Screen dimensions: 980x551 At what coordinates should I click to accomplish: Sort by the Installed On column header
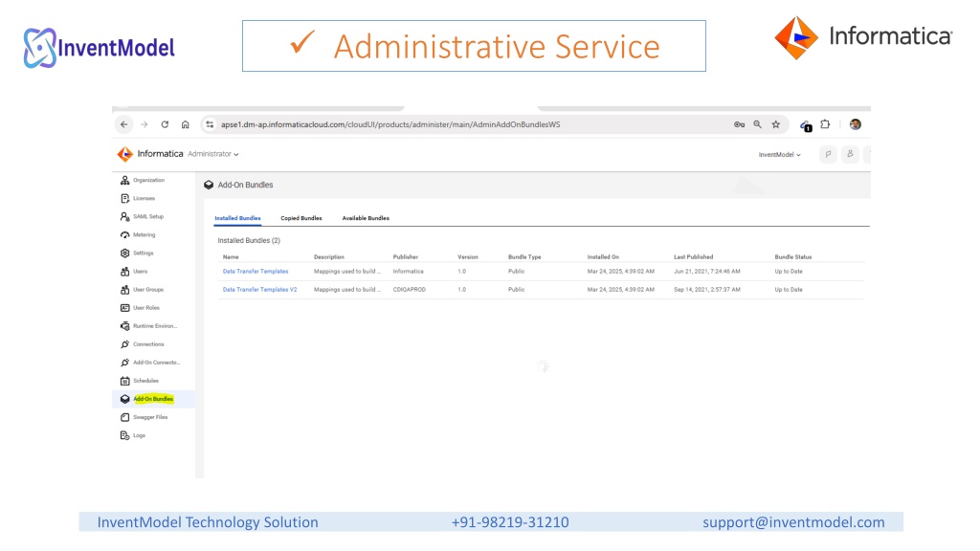[603, 256]
